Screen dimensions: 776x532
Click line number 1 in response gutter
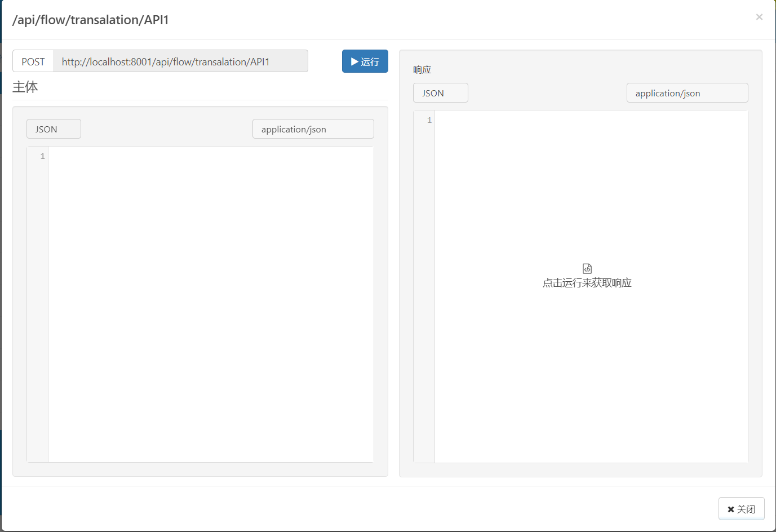pyautogui.click(x=429, y=121)
